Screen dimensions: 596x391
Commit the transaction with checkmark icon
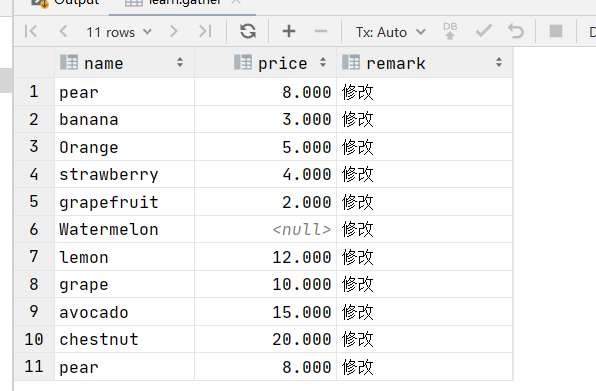click(483, 31)
